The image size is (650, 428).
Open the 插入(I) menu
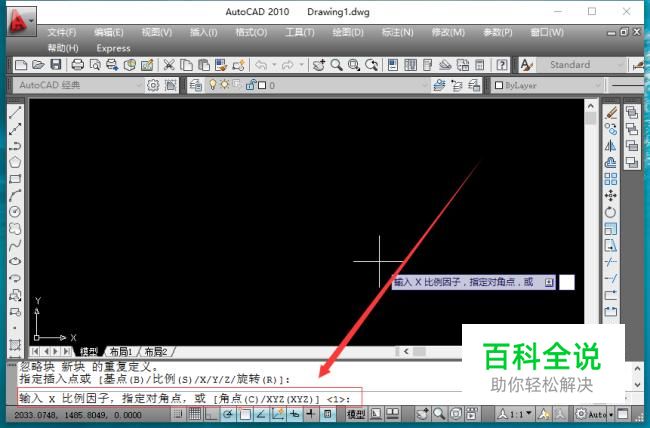[x=204, y=32]
